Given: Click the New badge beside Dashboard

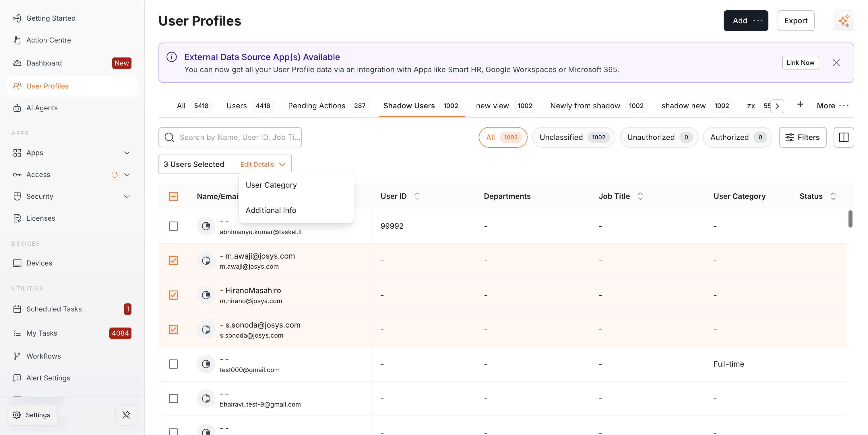Looking at the screenshot, I should (122, 63).
